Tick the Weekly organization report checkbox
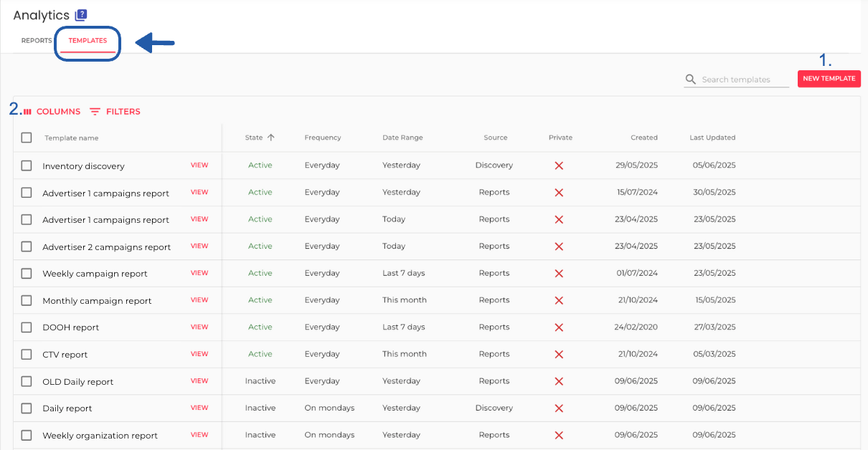Screen dimensions: 868x450 click(x=27, y=435)
